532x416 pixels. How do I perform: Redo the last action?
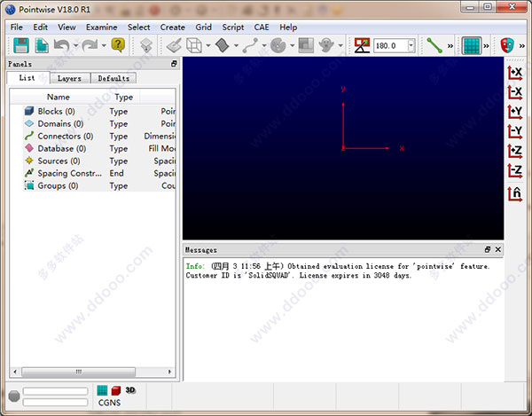coord(90,45)
